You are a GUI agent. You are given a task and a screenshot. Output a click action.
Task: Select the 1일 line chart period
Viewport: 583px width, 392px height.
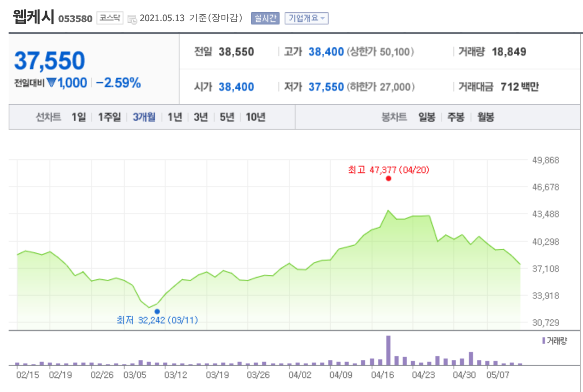pyautogui.click(x=79, y=117)
